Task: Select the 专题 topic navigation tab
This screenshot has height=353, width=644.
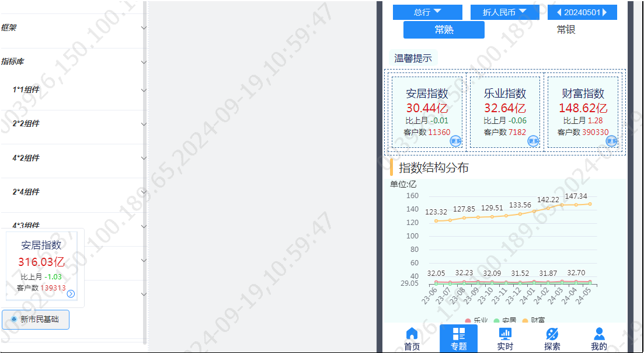Action: pyautogui.click(x=458, y=338)
